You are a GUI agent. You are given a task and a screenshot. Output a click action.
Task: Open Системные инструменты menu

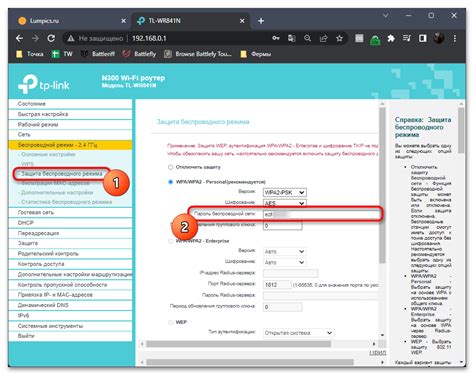click(x=70, y=326)
